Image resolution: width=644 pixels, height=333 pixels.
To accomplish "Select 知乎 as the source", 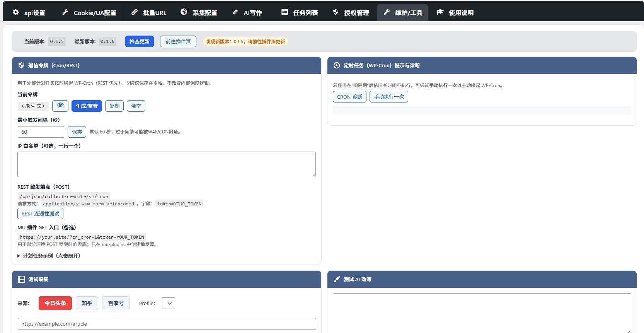I will tap(87, 303).
